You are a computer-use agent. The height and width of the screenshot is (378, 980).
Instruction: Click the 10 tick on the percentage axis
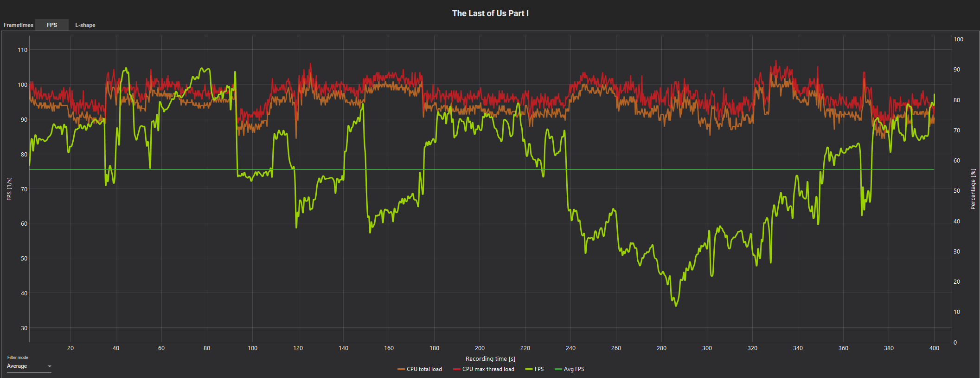pyautogui.click(x=957, y=312)
